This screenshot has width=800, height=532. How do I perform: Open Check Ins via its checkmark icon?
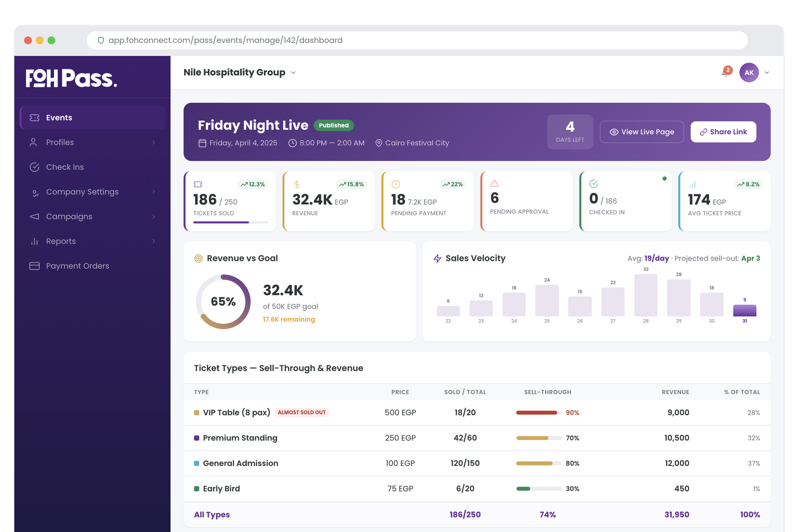pos(34,167)
